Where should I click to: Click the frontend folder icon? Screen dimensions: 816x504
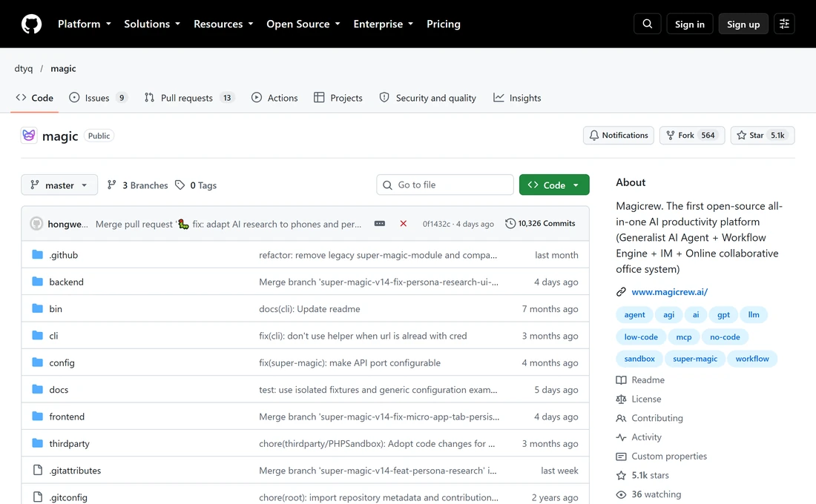click(38, 417)
